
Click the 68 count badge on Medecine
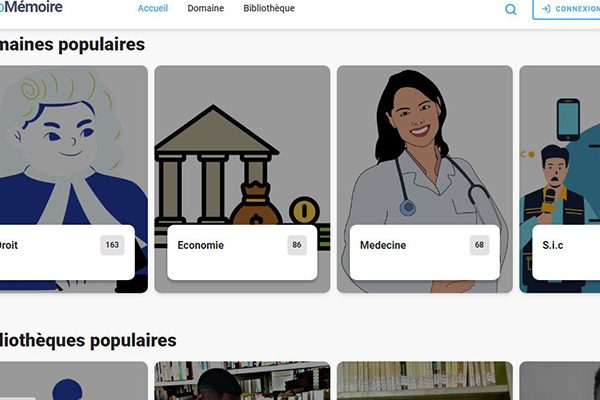479,245
